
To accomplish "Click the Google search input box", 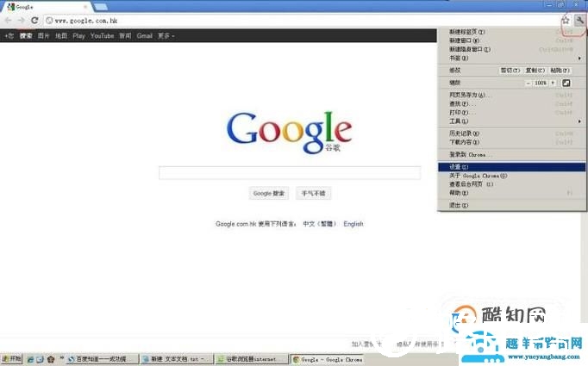I will click(289, 173).
